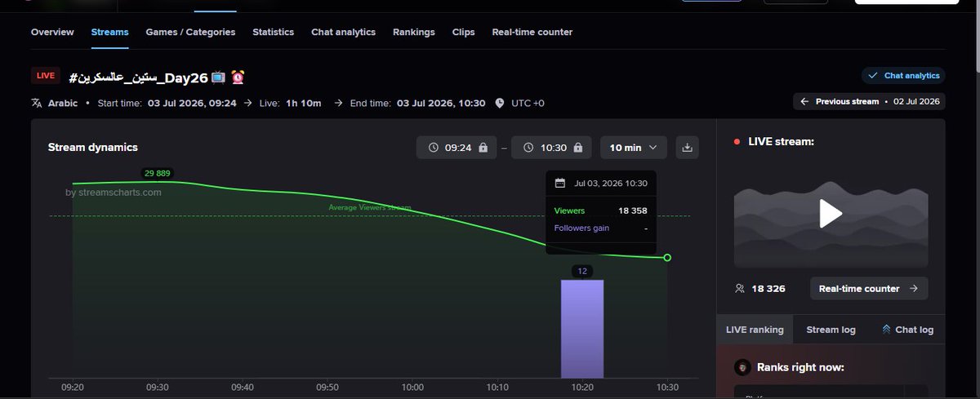Click the location pin before UTC +0
The width and height of the screenshot is (980, 399).
point(500,104)
